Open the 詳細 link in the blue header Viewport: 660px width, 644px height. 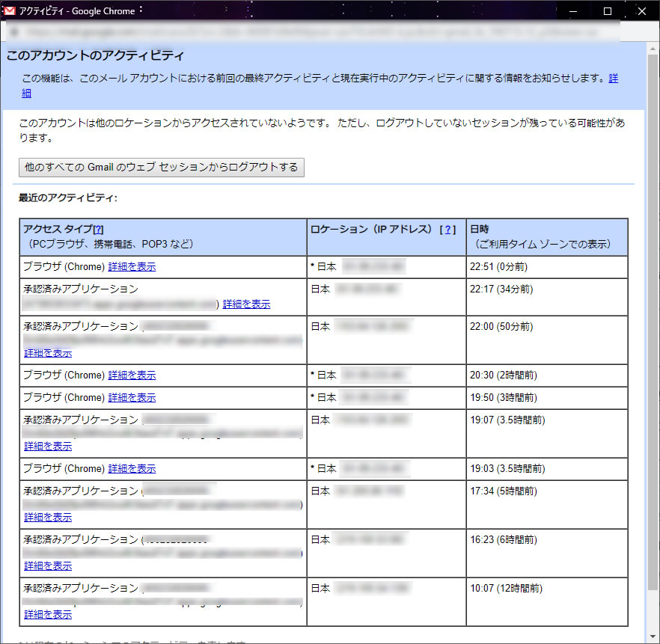point(613,79)
